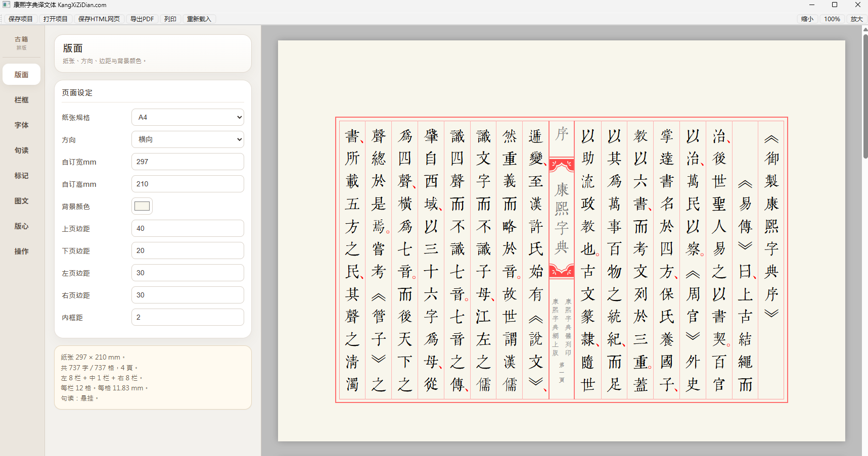Click 下页边距 input field
This screenshot has width=868, height=456.
point(188,250)
